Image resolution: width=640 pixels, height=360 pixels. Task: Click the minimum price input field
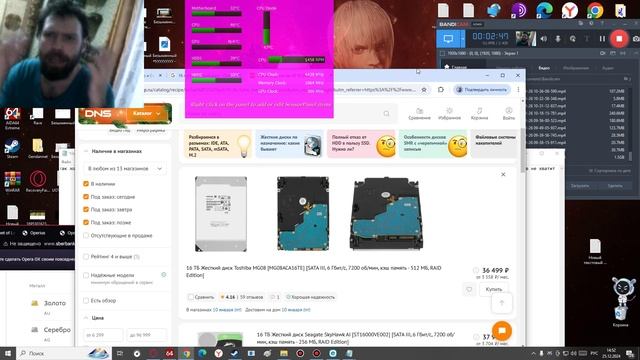point(103,335)
